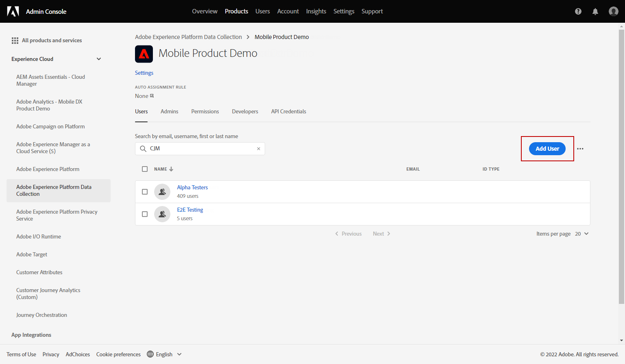
Task: Edit the auto assignment rule icon
Action: point(152,96)
